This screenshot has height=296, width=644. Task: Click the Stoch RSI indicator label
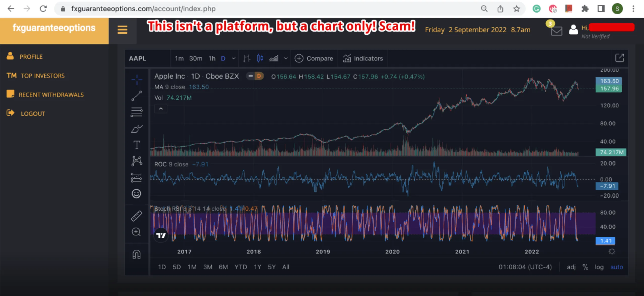[x=190, y=209]
